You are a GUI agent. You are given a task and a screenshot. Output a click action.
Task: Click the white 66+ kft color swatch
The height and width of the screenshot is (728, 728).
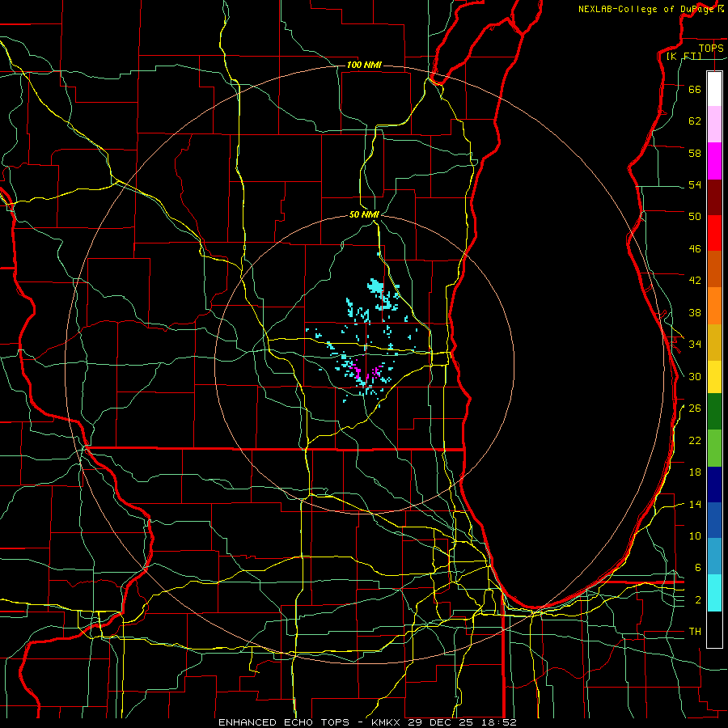coord(714,89)
